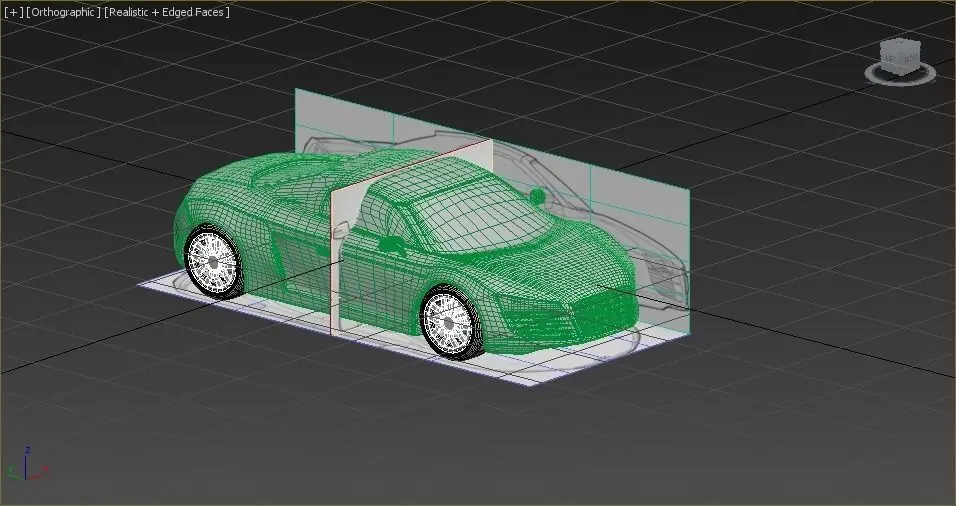Select the car's rear wheel
This screenshot has width=956, height=506.
213,262
